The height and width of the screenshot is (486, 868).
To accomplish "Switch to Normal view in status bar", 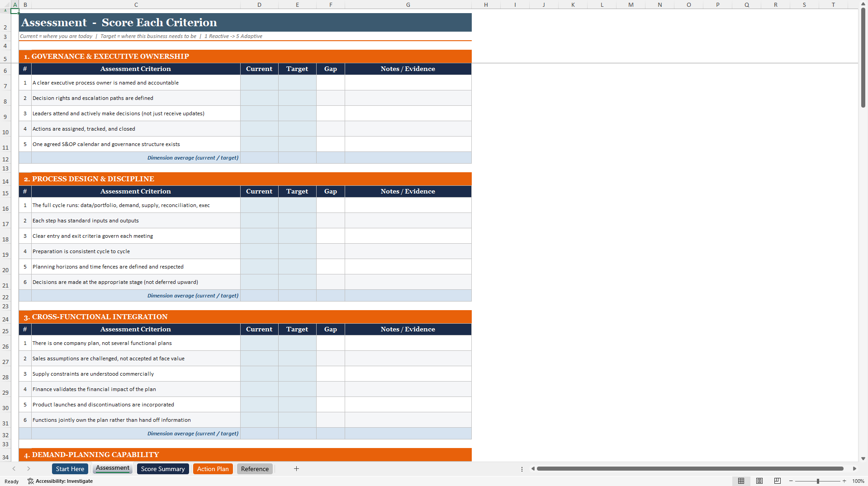I will click(x=741, y=481).
